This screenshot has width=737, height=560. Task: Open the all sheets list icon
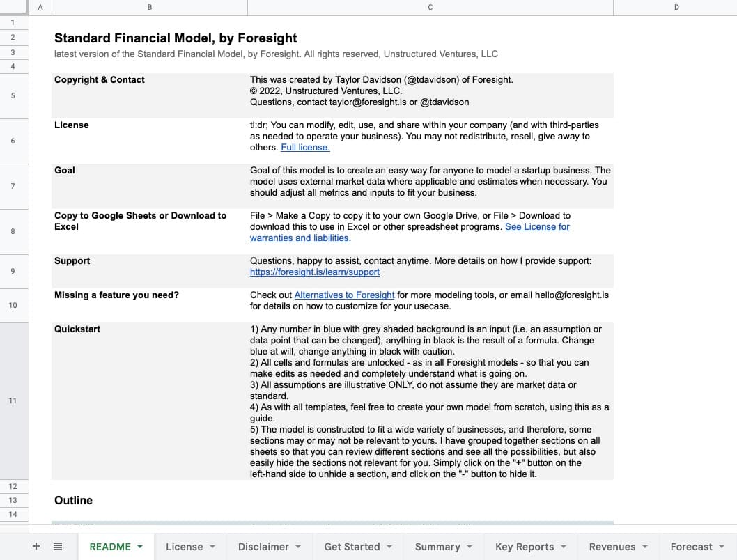[58, 547]
